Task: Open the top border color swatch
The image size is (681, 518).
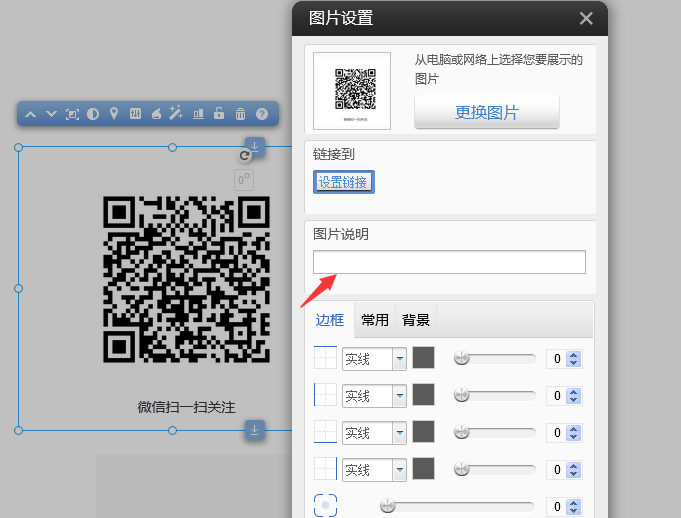Action: tap(424, 358)
